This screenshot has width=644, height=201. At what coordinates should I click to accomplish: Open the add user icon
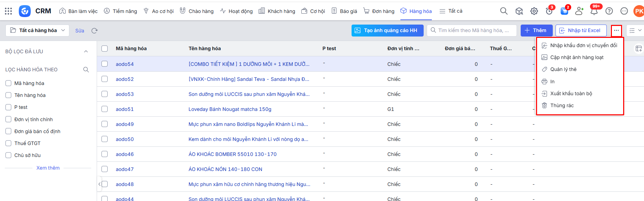coord(579,11)
